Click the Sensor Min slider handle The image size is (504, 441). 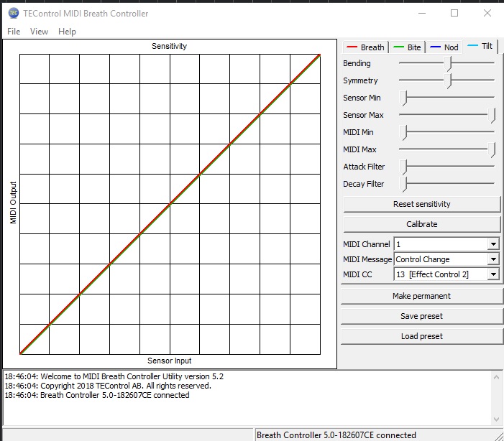[x=403, y=98]
